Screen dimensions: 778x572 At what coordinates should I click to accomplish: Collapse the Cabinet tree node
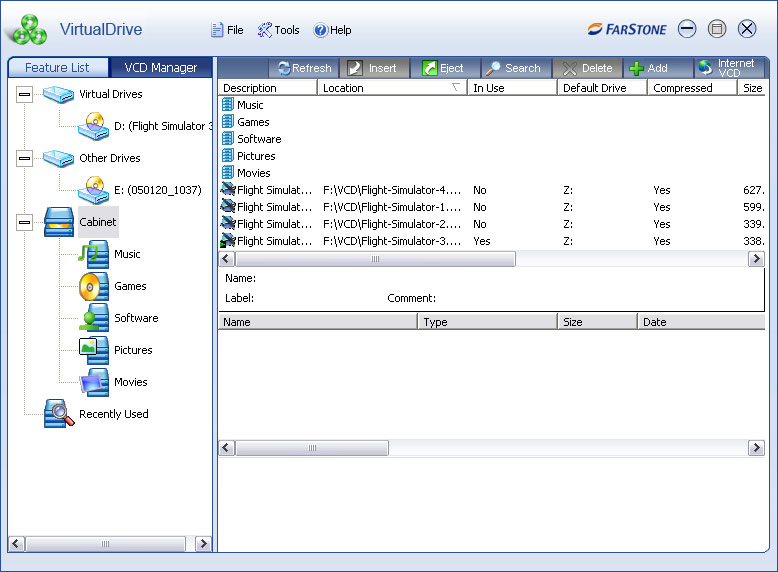coord(24,222)
